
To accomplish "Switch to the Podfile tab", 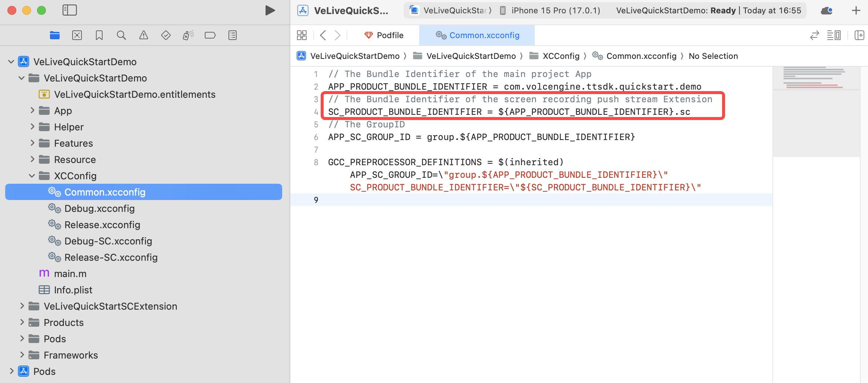I will tap(384, 35).
